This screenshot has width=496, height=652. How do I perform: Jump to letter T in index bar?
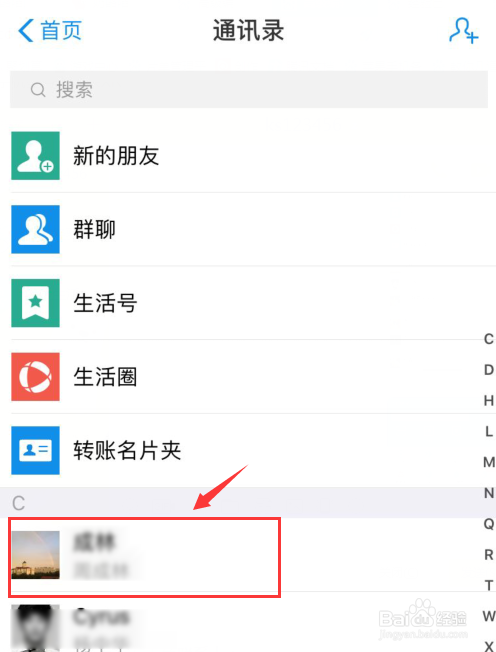tap(489, 585)
